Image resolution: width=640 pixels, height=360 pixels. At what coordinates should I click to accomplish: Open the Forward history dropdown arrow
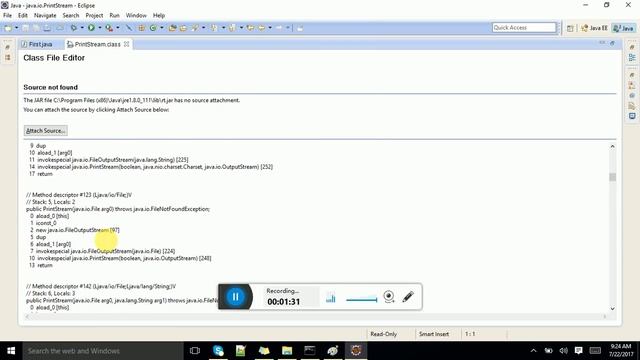287,28
